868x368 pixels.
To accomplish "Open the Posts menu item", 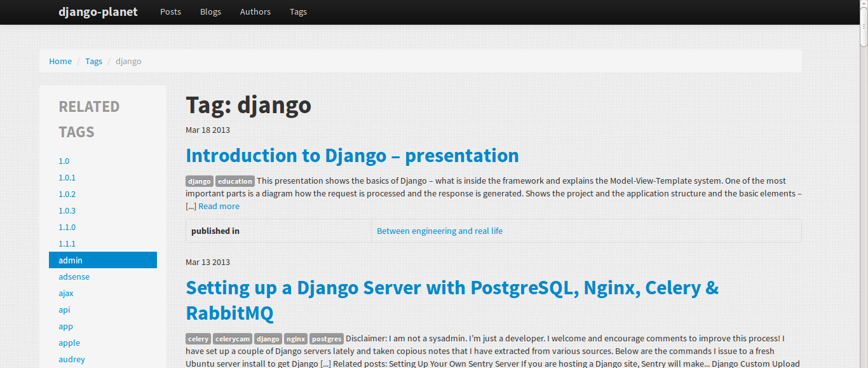I will [x=170, y=11].
